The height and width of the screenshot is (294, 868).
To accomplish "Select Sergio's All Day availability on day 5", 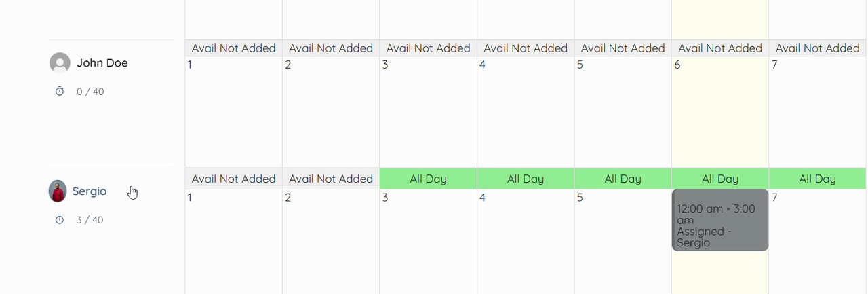I will 623,179.
